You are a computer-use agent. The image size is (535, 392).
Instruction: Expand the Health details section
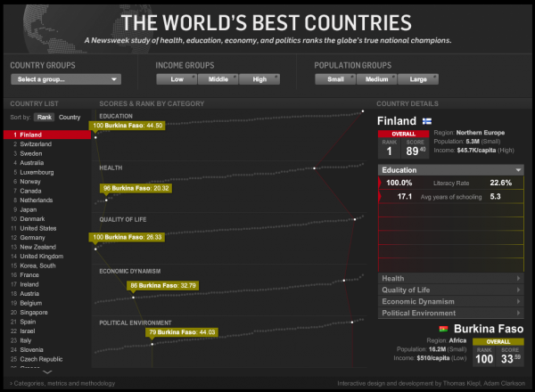coord(450,279)
